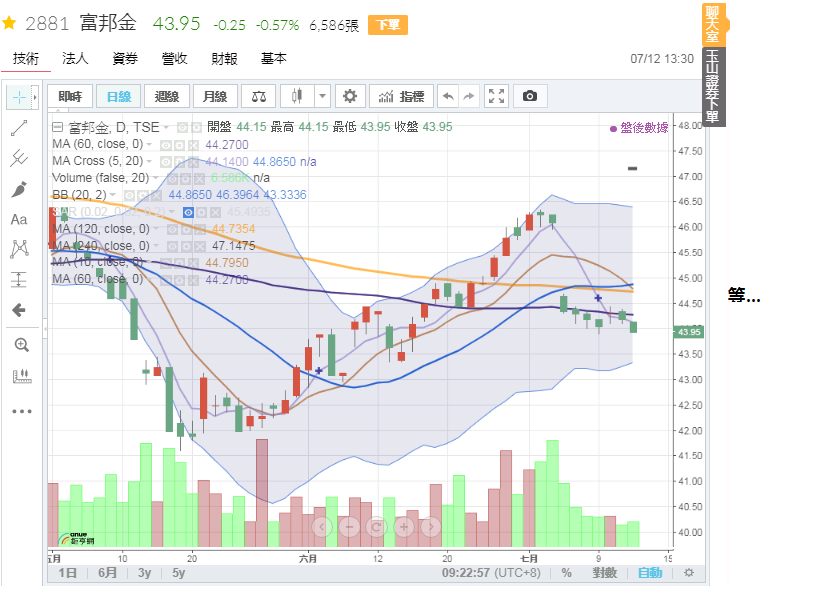830x600 pixels.
Task: Select the prediction and measurement tool
Action: click(x=19, y=279)
